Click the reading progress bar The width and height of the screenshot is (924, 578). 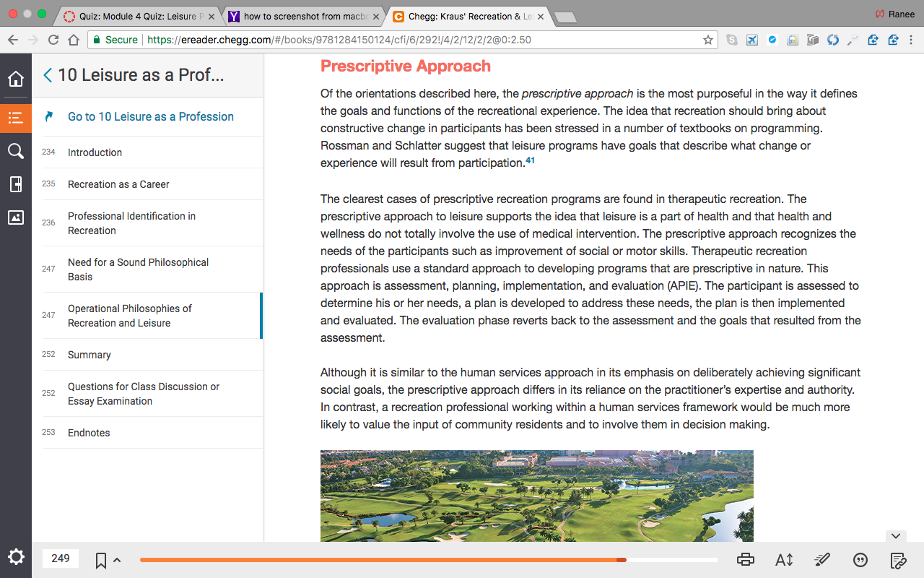pyautogui.click(x=429, y=560)
